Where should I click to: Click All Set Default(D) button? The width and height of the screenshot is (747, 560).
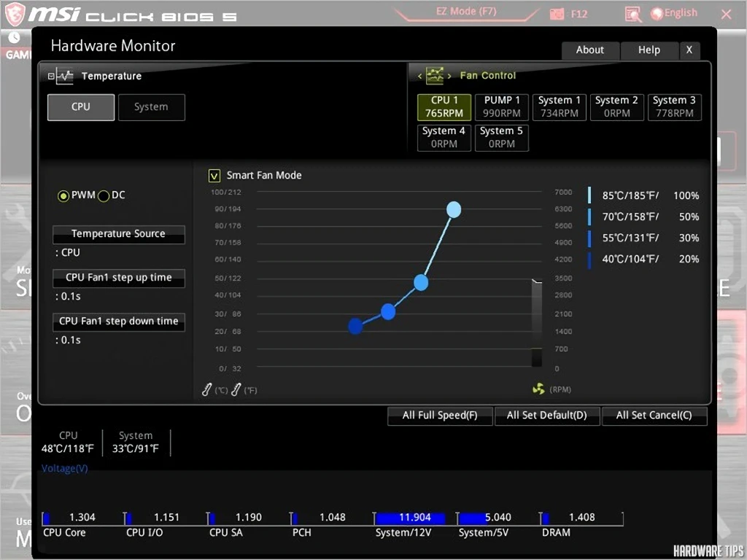[547, 416]
